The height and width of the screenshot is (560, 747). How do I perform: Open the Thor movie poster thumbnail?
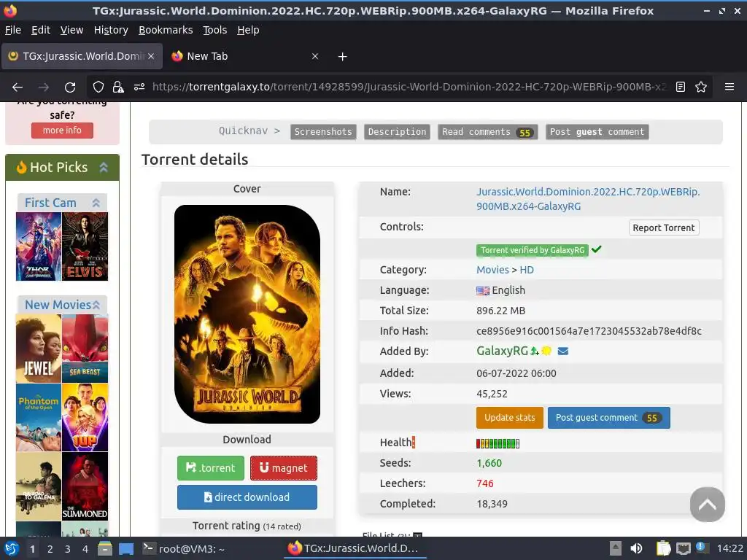39,246
